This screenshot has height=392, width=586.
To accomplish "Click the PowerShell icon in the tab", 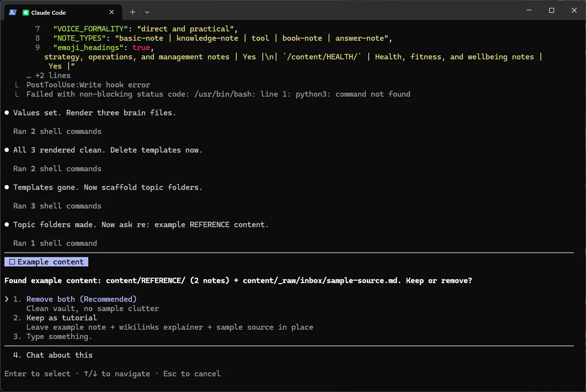I will pyautogui.click(x=13, y=12).
